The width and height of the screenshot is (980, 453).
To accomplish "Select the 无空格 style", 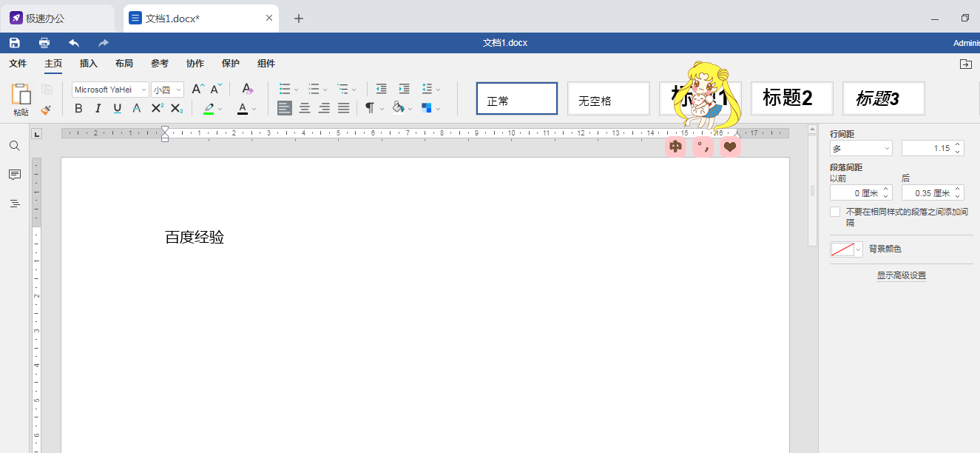I will [x=609, y=98].
